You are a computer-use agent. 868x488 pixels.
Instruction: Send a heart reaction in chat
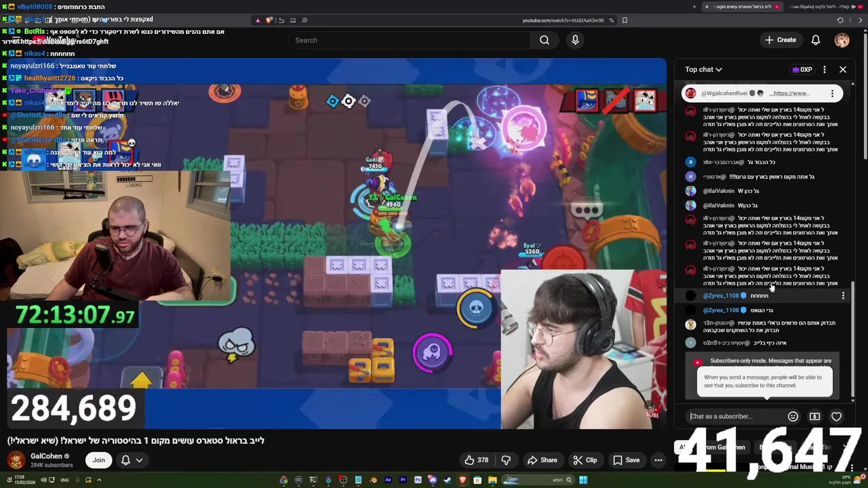coord(836,416)
